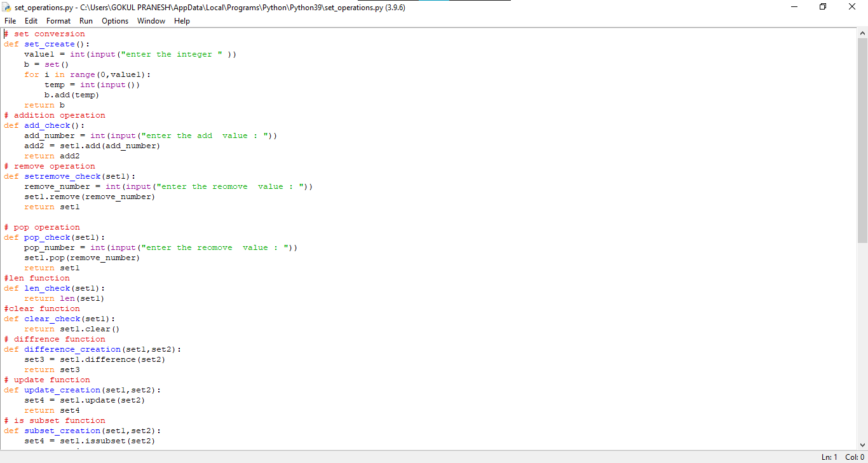Click the 'b = set()' line
The image size is (868, 463).
point(46,64)
